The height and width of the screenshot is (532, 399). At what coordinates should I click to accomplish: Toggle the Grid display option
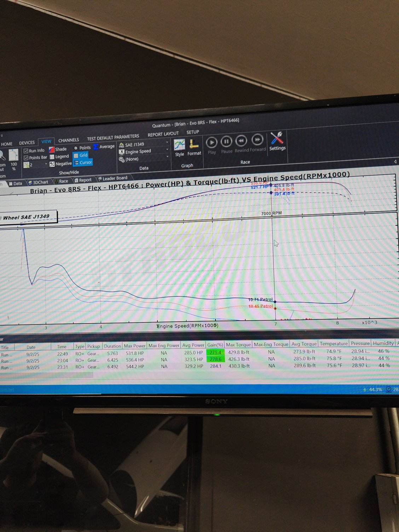[x=81, y=155]
